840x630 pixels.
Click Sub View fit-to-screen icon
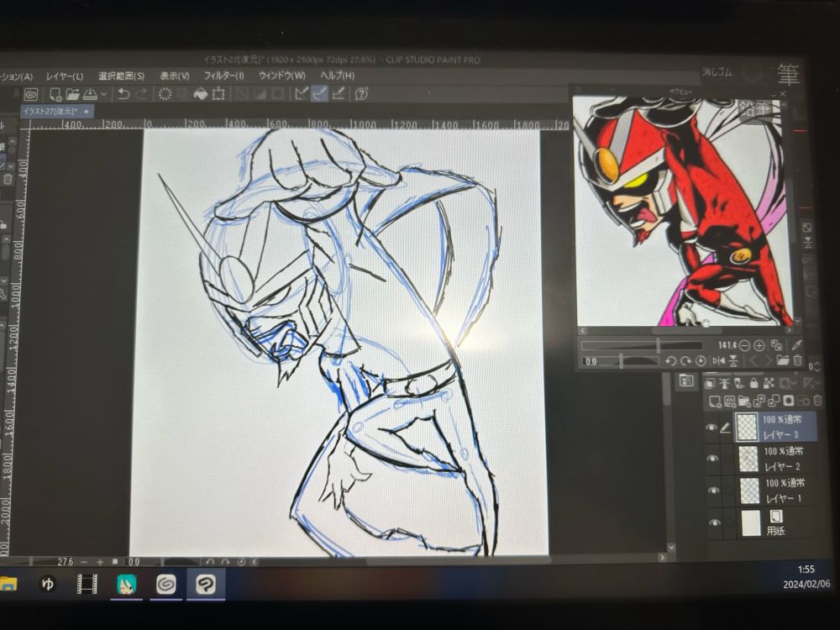tap(775, 345)
